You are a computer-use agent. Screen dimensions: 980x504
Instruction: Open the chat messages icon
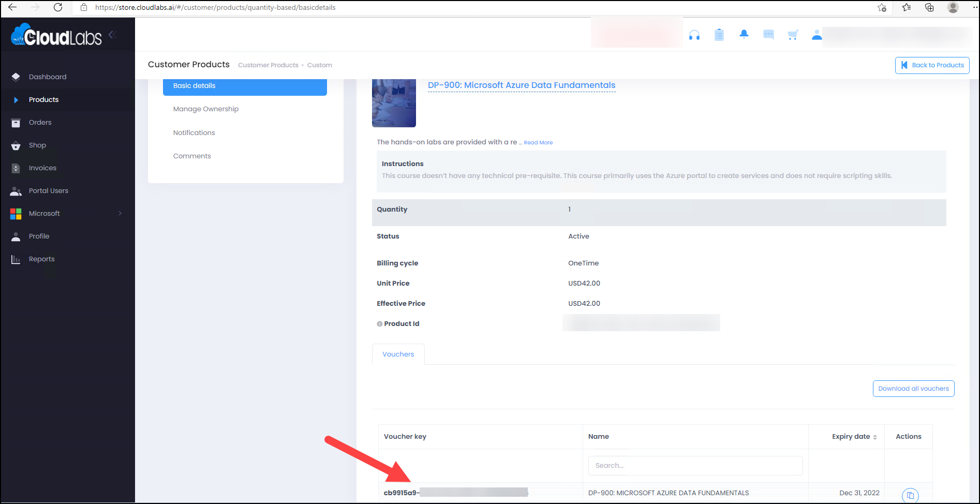[x=769, y=35]
